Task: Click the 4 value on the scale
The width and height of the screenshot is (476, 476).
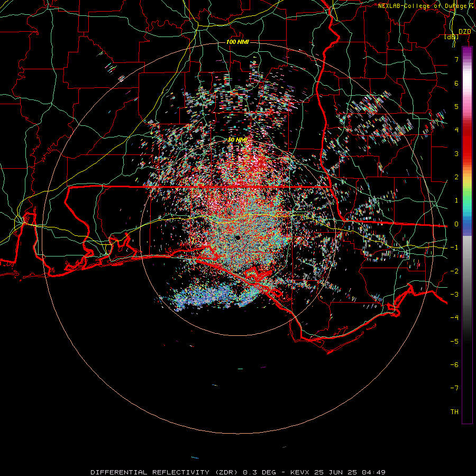Action: pyautogui.click(x=456, y=130)
